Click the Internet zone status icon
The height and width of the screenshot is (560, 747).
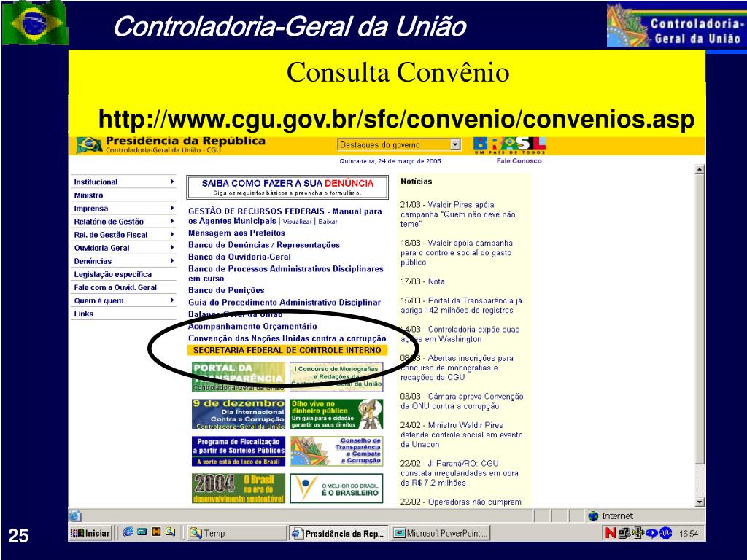[x=593, y=516]
